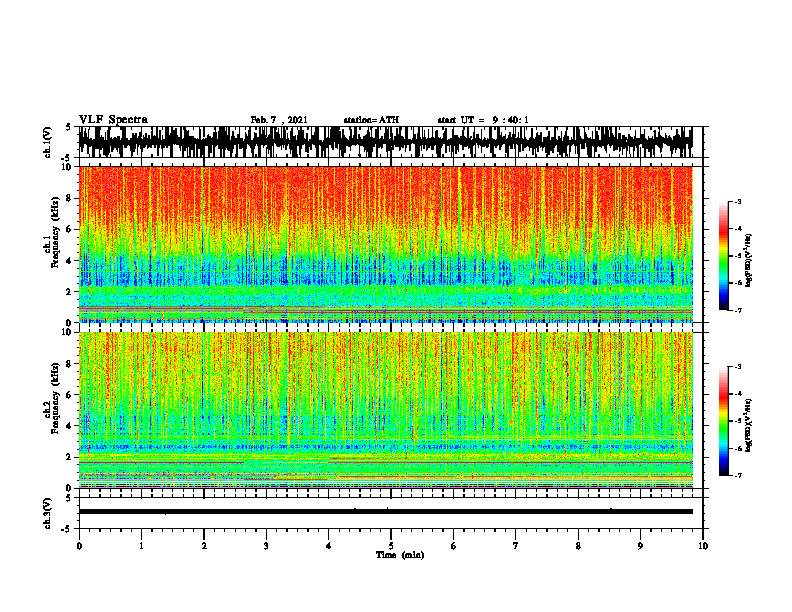792x612 pixels.
Task: Click time axis tick label '7'
Action: pyautogui.click(x=516, y=546)
